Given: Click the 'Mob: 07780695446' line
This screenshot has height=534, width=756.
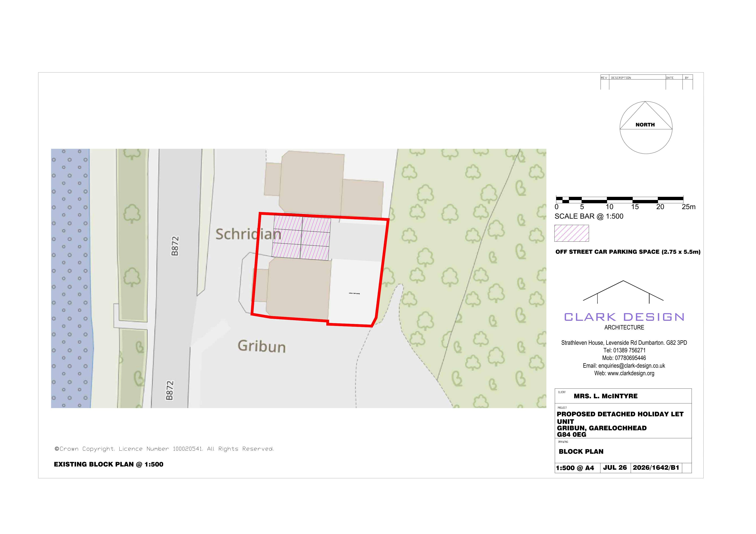Looking at the screenshot, I should click(624, 358).
